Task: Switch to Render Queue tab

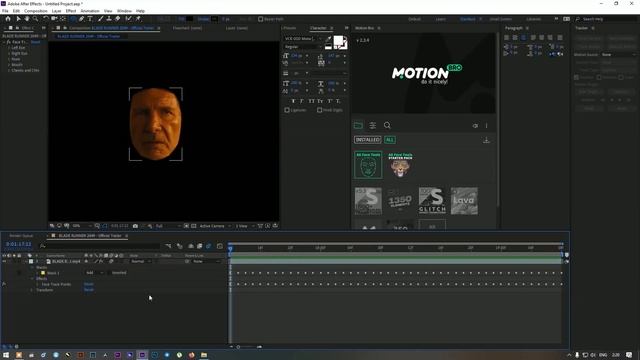Action: point(21,236)
